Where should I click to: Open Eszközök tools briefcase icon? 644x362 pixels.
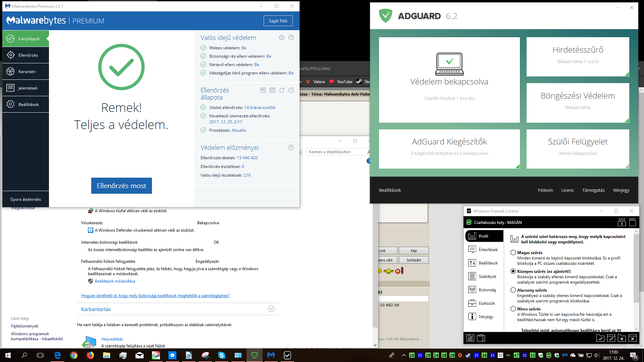[472, 303]
